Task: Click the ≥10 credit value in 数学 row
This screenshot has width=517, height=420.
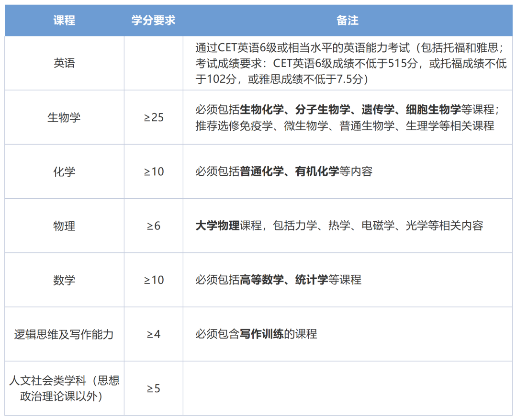Action: point(154,280)
